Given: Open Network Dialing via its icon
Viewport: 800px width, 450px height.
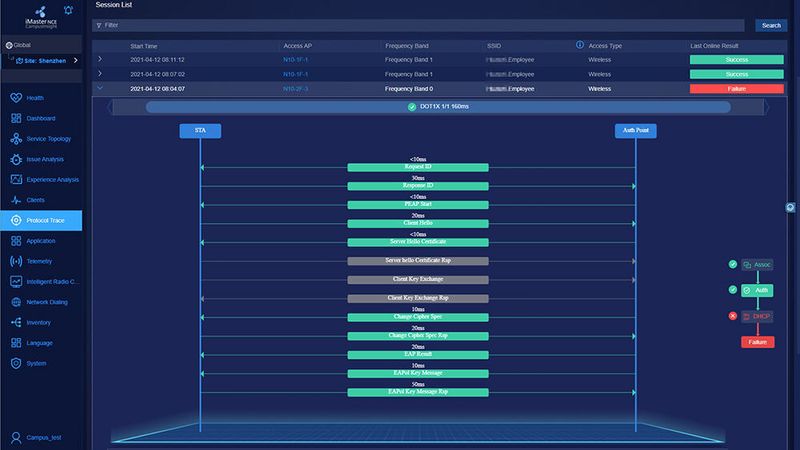Looking at the screenshot, I should [x=16, y=302].
